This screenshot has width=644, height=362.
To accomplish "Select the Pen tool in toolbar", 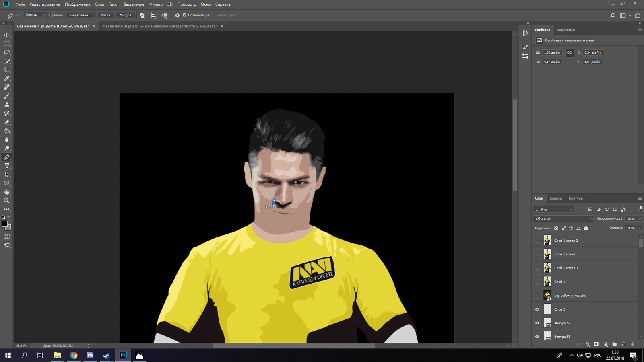I will [x=7, y=157].
